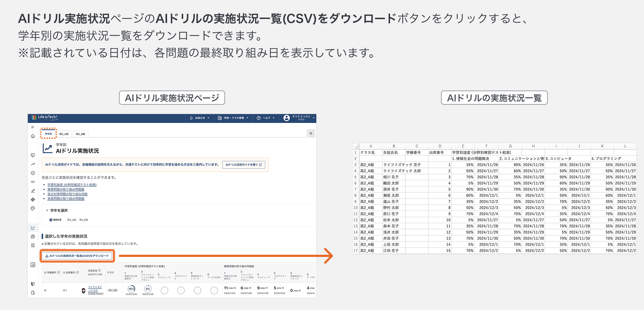Open the pencil edit sidebar icon
This screenshot has height=310, width=644.
click(33, 191)
